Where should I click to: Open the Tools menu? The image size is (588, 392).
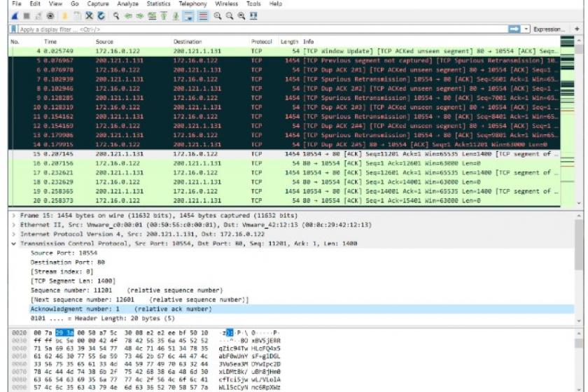pos(253,3)
